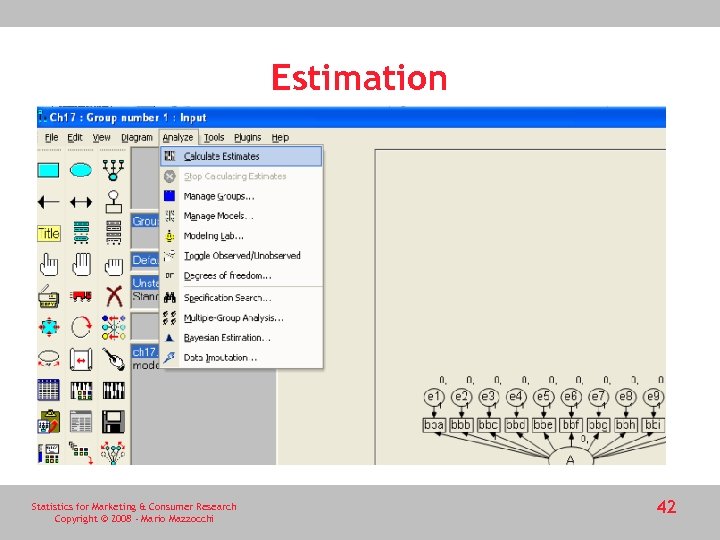Open the Tools menu

214,137
